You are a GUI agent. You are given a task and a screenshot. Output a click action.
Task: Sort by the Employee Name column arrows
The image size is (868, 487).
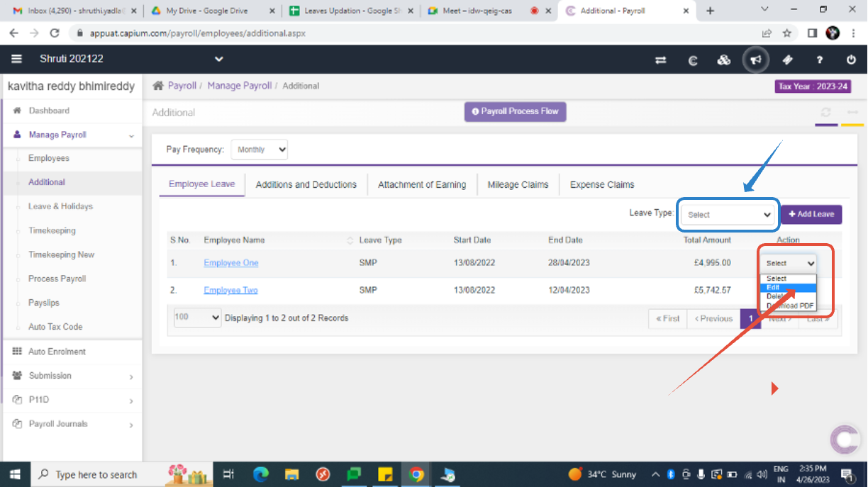(350, 240)
